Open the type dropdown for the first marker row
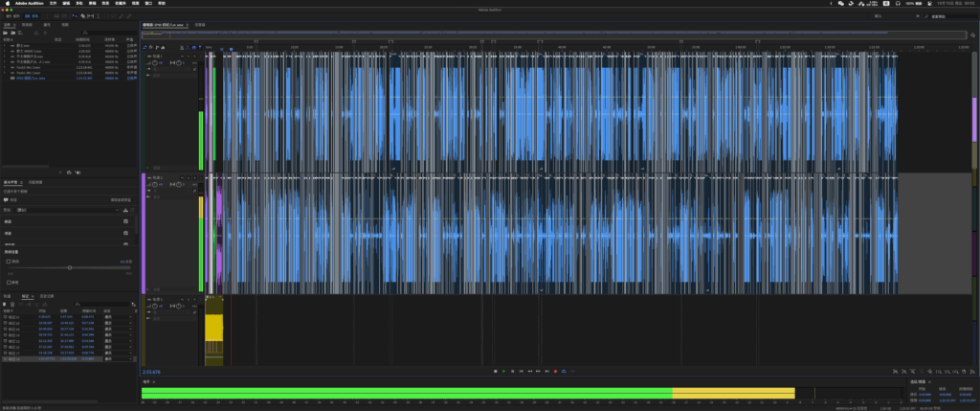Viewport: 980px width, 411px height. tap(130, 315)
